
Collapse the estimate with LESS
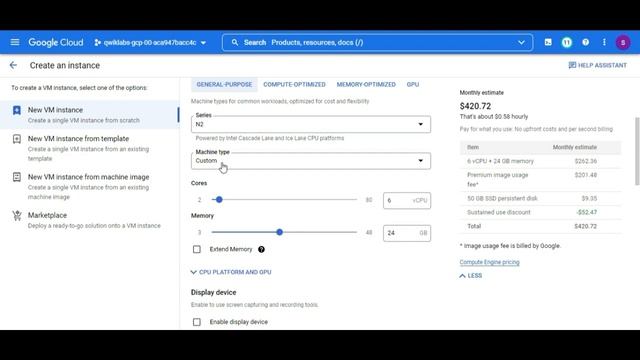[x=471, y=276]
